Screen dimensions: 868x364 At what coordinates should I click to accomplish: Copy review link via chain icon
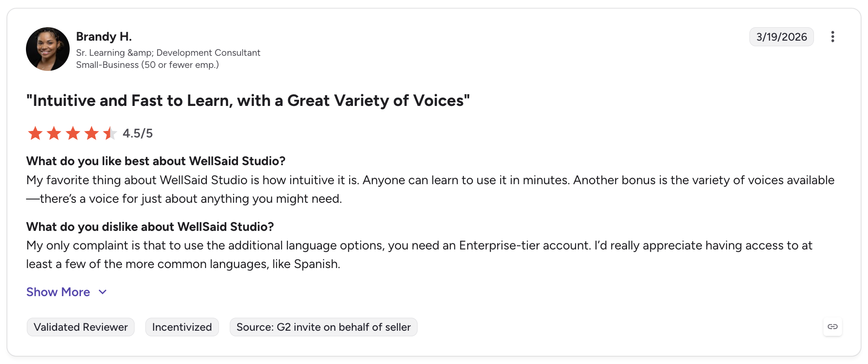click(x=833, y=326)
